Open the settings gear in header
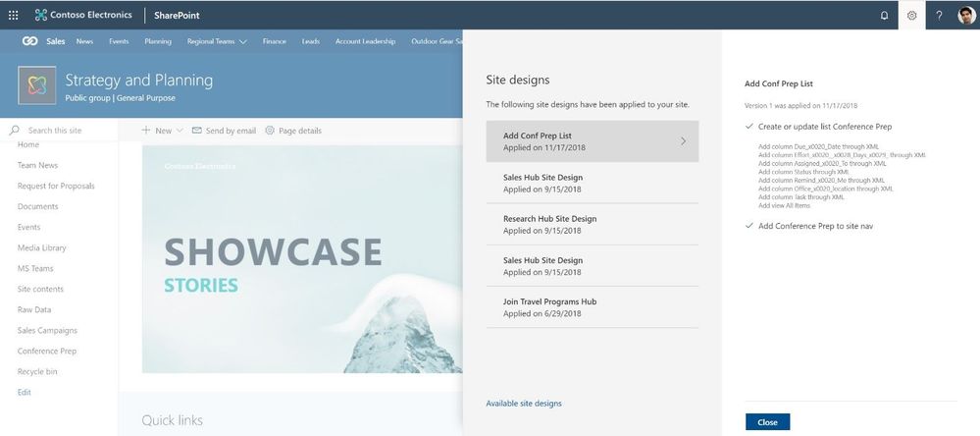Screen dimensions: 980x436 tap(912, 16)
